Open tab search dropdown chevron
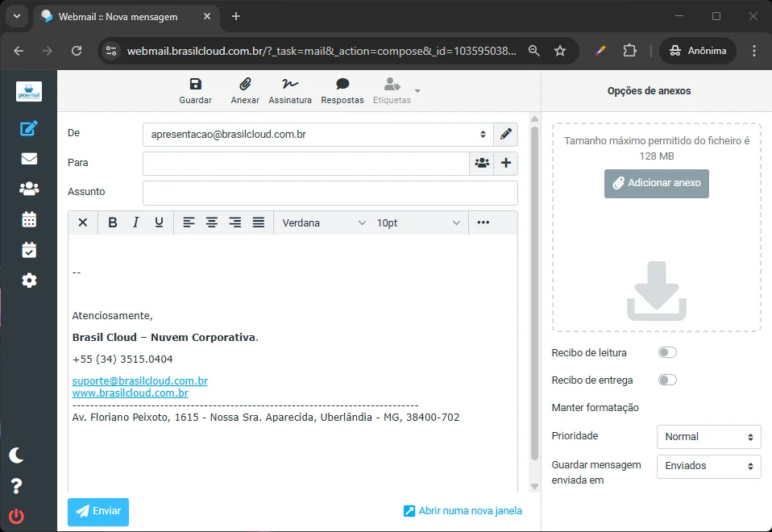Viewport: 772px width, 532px height. 17,16
